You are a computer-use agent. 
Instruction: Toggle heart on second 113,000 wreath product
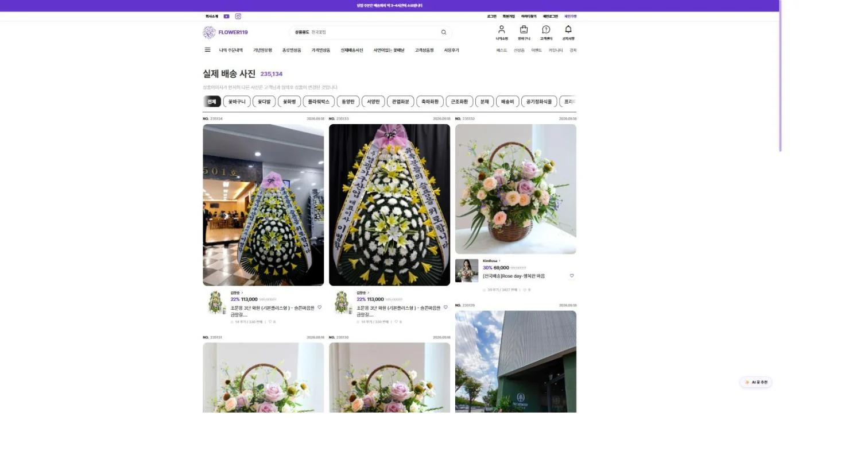coord(445,307)
